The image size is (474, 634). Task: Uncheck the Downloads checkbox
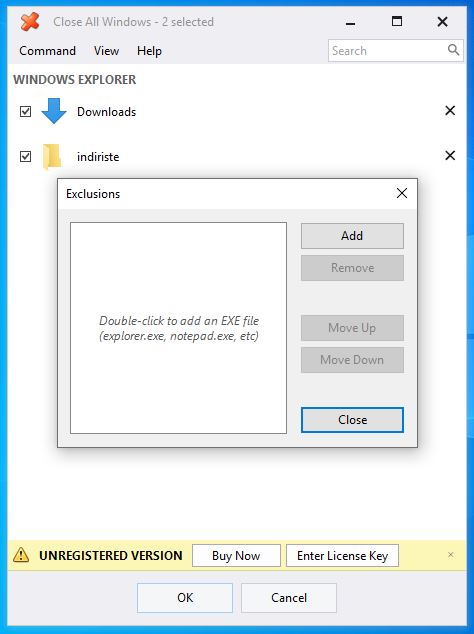tap(25, 111)
